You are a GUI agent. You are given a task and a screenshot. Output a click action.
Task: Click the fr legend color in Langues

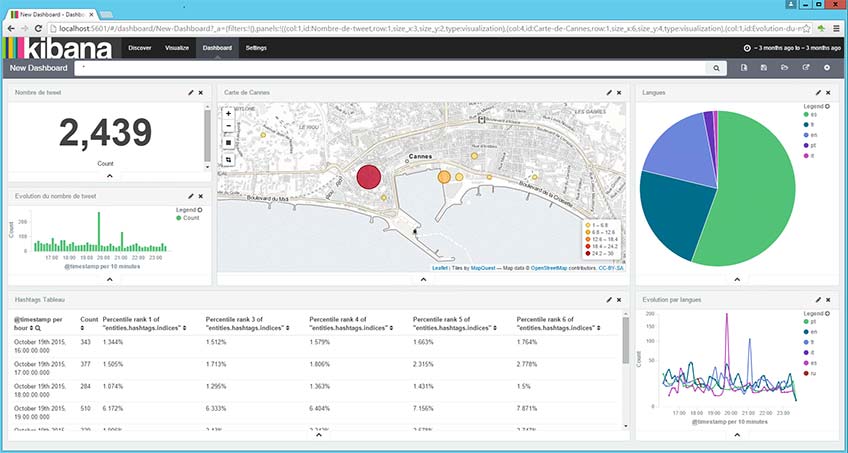[x=806, y=125]
